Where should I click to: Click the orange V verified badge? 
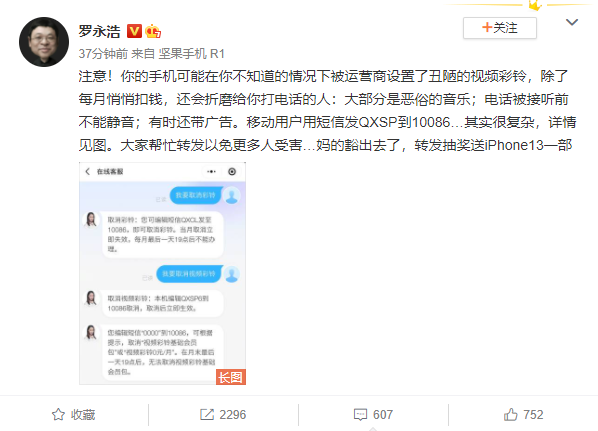134,31
